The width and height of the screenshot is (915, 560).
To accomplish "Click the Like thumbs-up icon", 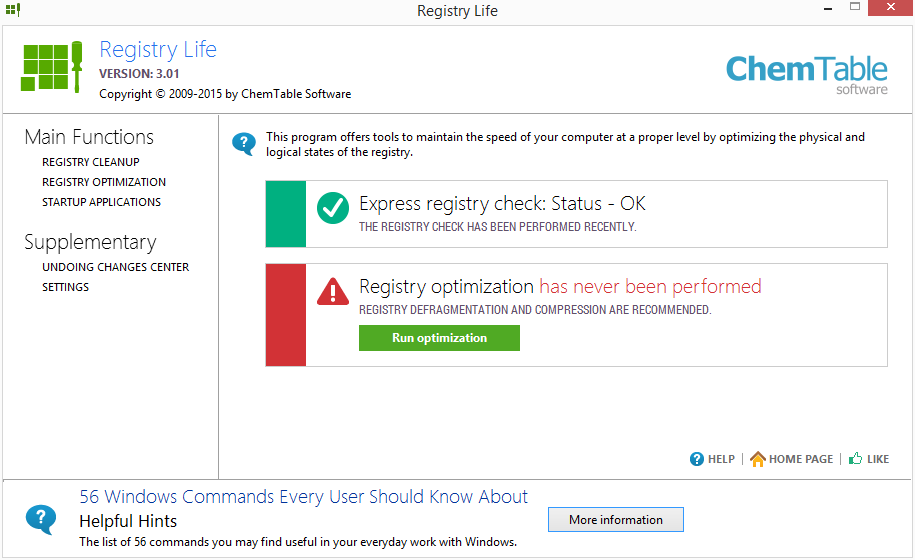I will coord(856,459).
